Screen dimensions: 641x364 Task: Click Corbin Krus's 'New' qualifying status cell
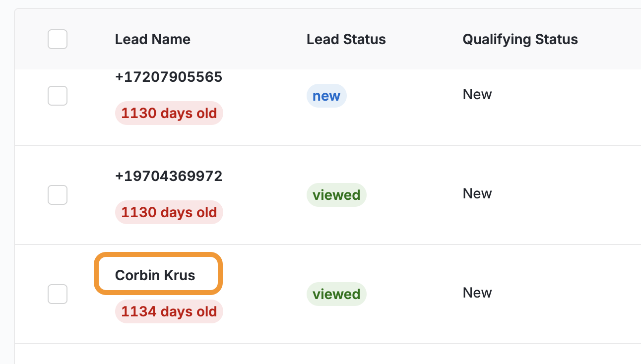(477, 293)
